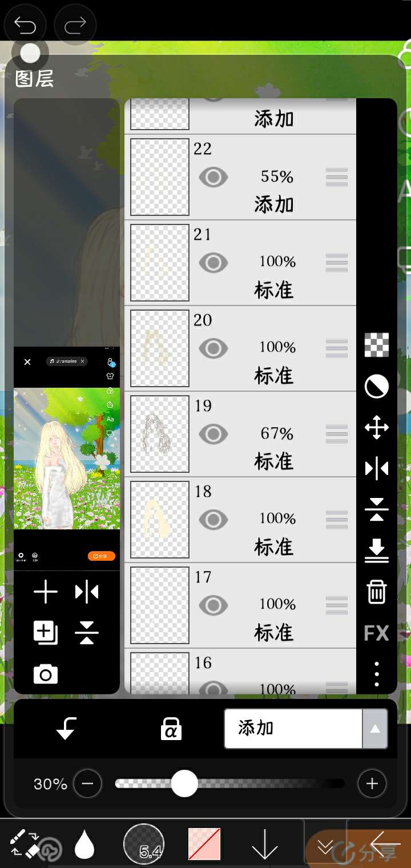Add a new layer with plus icon
The image size is (411, 868).
[x=46, y=592]
